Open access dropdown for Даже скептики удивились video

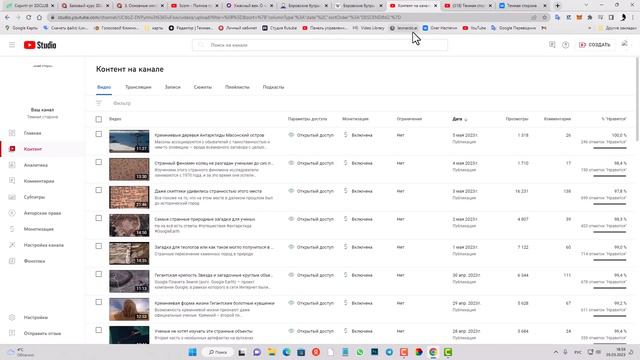click(x=311, y=191)
